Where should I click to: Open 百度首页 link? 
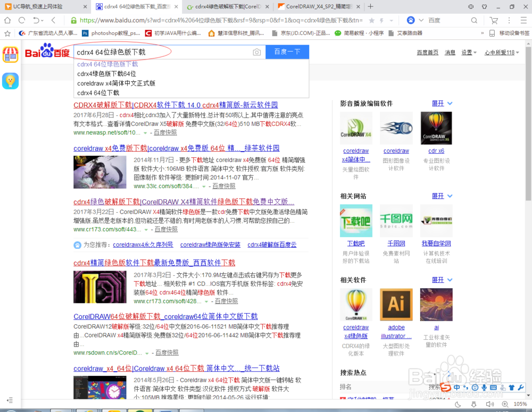tap(428, 53)
